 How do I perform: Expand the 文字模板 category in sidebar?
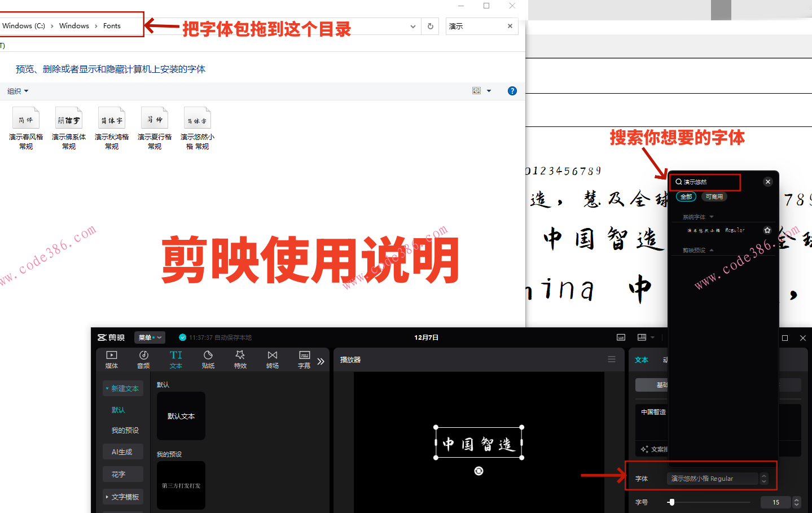click(123, 497)
